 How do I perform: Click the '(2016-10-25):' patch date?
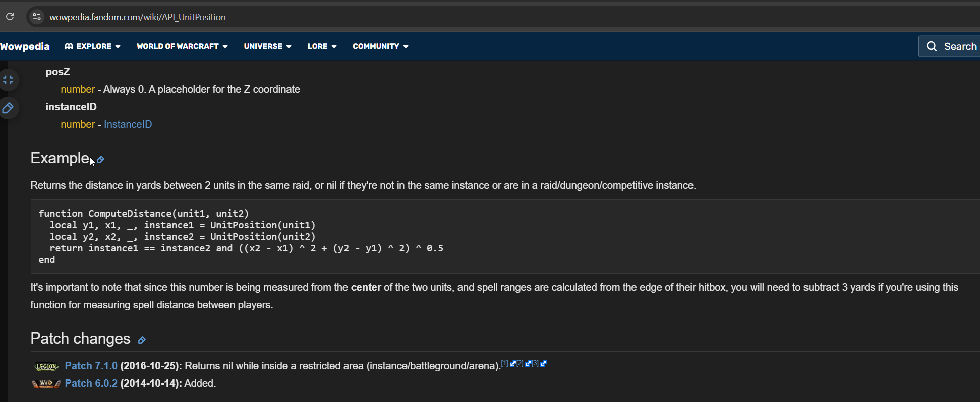pyautogui.click(x=151, y=366)
